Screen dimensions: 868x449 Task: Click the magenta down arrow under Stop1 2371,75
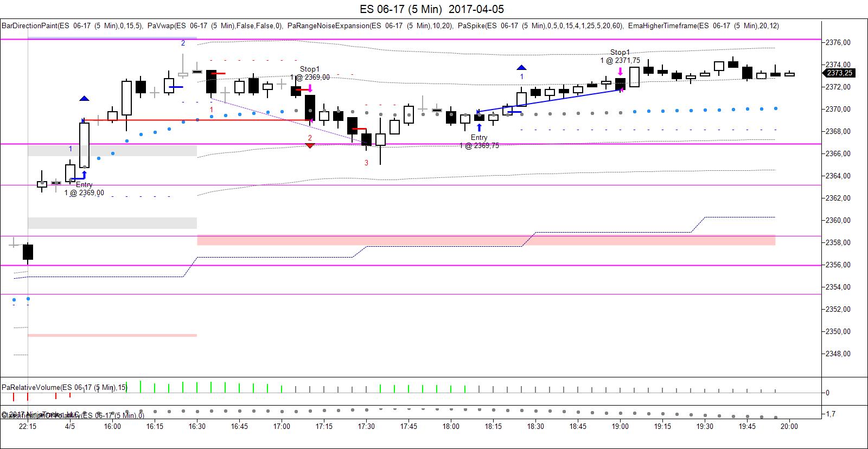tap(620, 72)
